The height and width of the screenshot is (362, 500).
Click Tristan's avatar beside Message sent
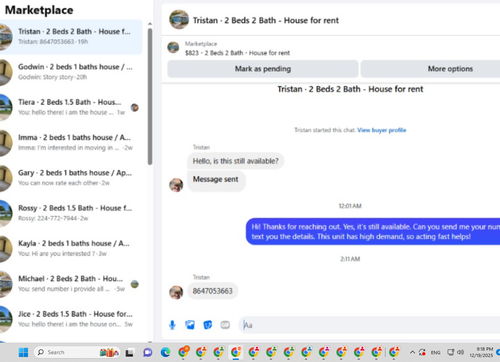(176, 185)
